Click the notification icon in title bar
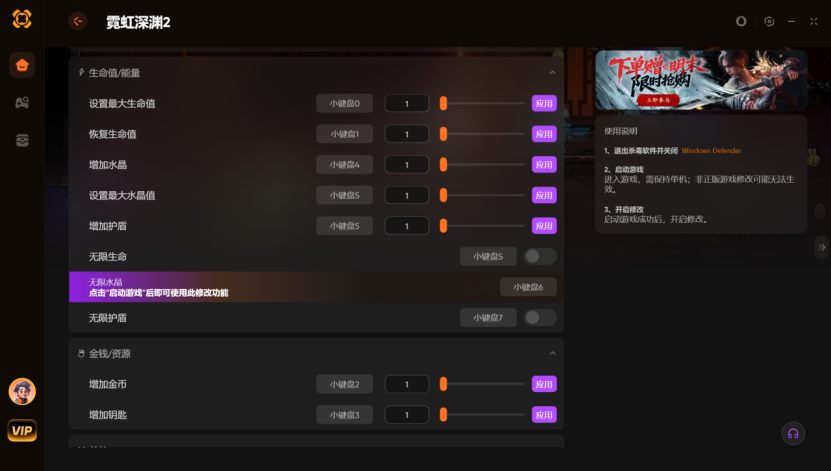The height and width of the screenshot is (471, 831). click(x=741, y=21)
